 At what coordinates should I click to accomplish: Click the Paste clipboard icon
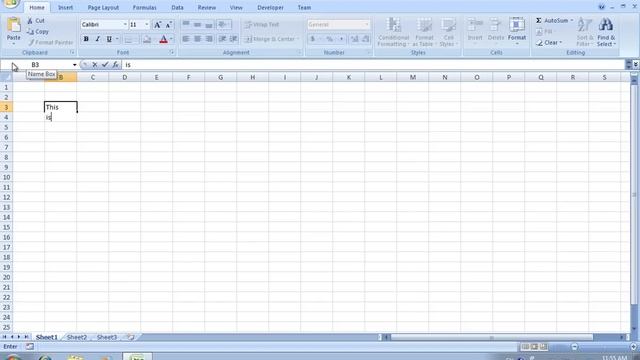tap(13, 26)
